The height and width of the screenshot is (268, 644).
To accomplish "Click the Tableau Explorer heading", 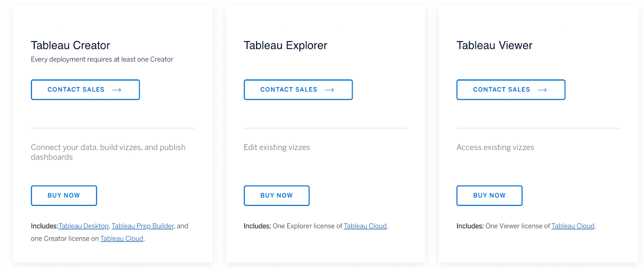I will click(x=285, y=46).
